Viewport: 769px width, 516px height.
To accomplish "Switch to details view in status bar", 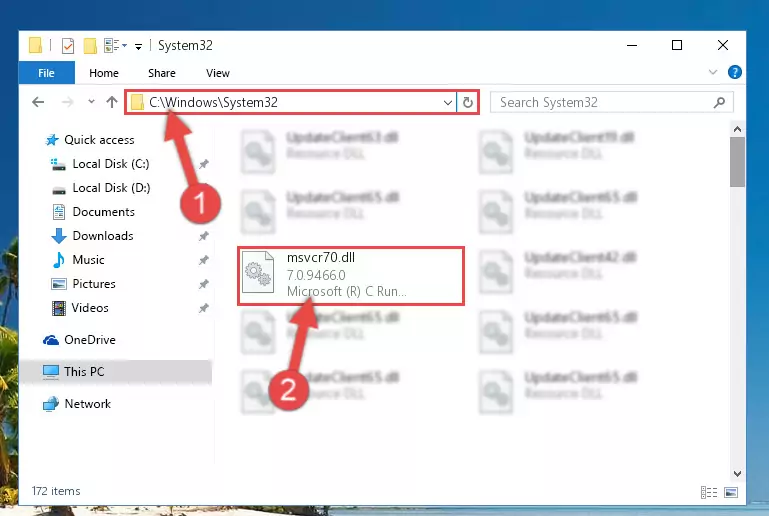I will [x=709, y=492].
